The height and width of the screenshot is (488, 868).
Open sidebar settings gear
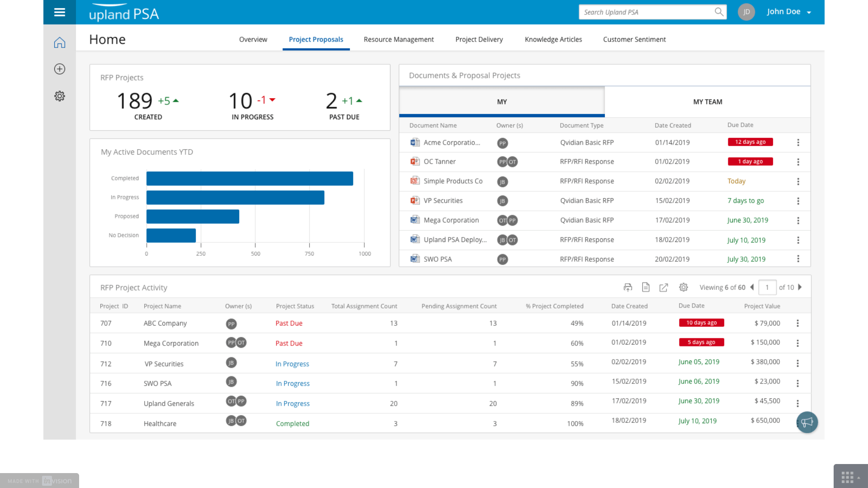(x=60, y=96)
